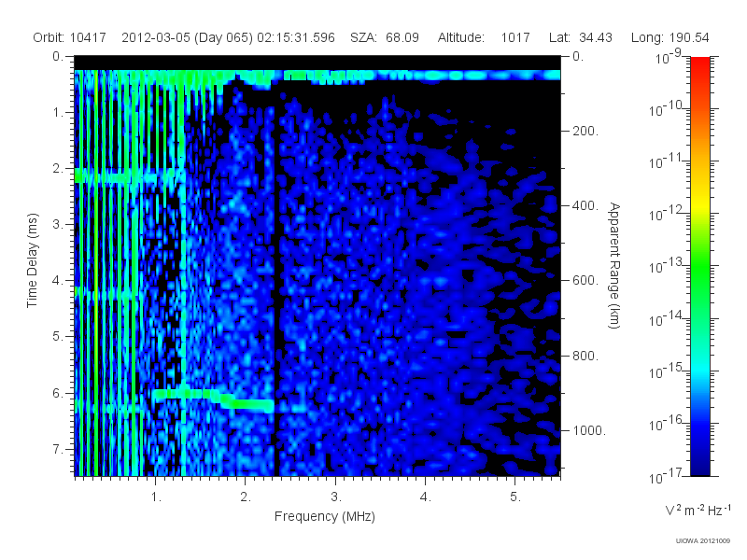Image resolution: width=747 pixels, height=560 pixels.
Task: Click the 'SZA: 68.09' value
Action: coord(385,37)
